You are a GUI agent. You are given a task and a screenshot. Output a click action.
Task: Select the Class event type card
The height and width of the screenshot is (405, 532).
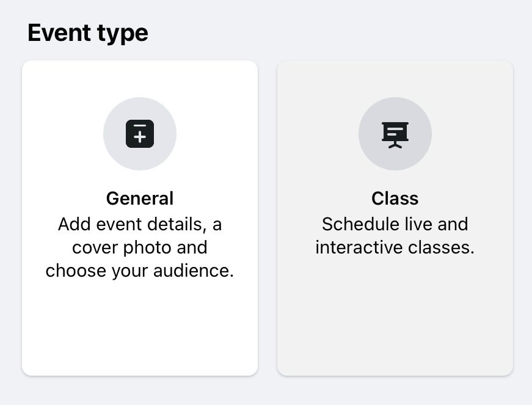[x=395, y=218]
